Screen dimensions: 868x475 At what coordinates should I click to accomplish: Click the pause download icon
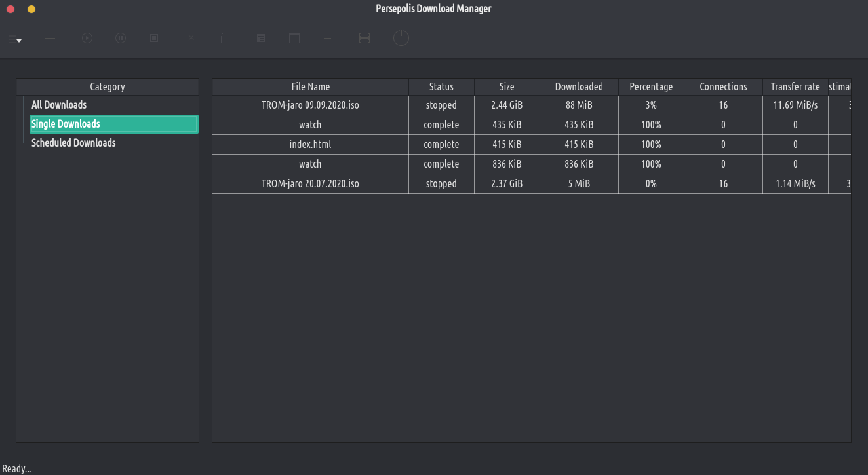pos(121,39)
